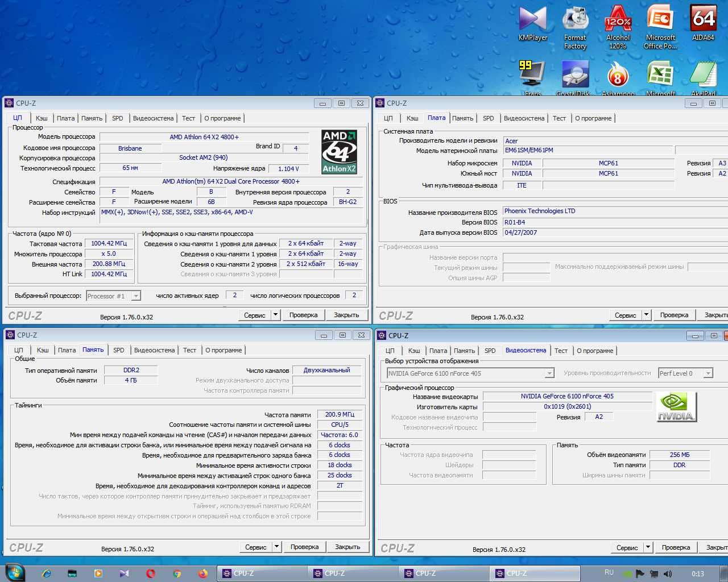Click the BIOS vendor Phoenix Technologies LTD
Viewport: 728px width, 582px height.
(615, 211)
